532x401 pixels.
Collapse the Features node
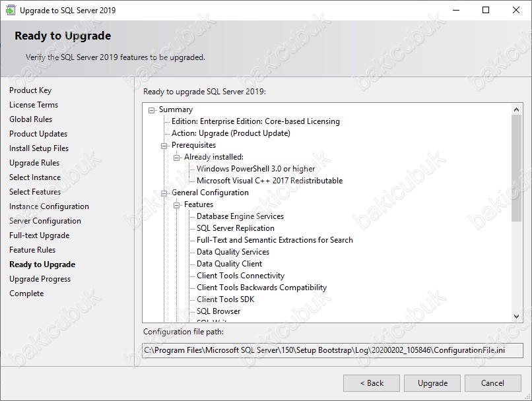tap(176, 205)
